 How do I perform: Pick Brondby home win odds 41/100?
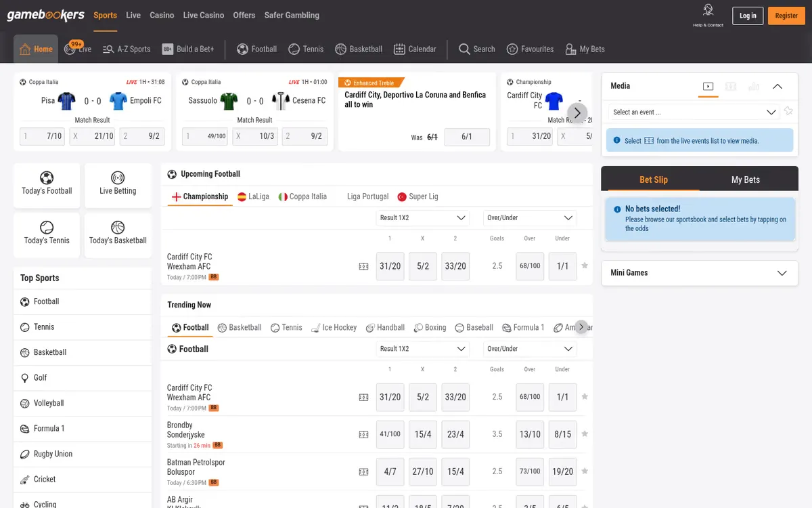pos(390,434)
